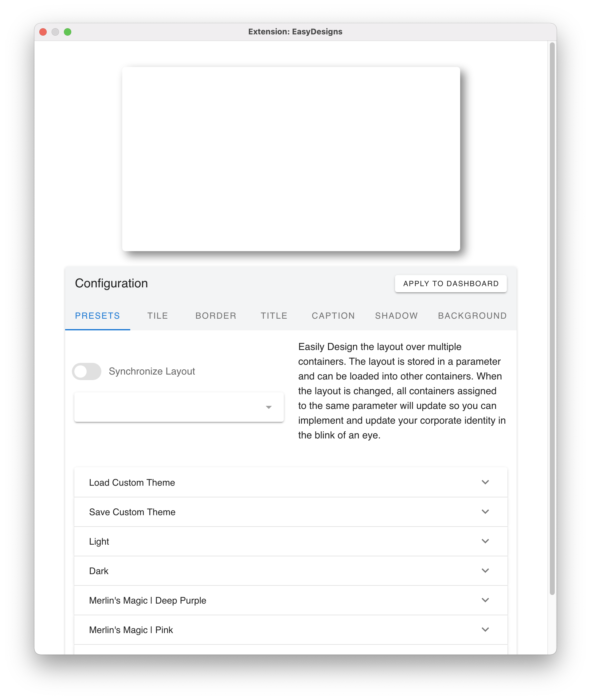Click the Load Custom Theme label

pyautogui.click(x=132, y=483)
